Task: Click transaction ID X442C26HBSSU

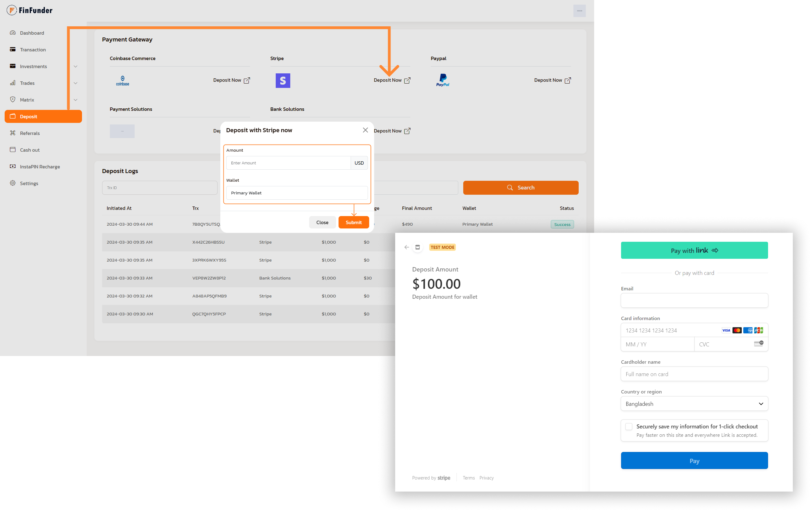Action: 208,242
